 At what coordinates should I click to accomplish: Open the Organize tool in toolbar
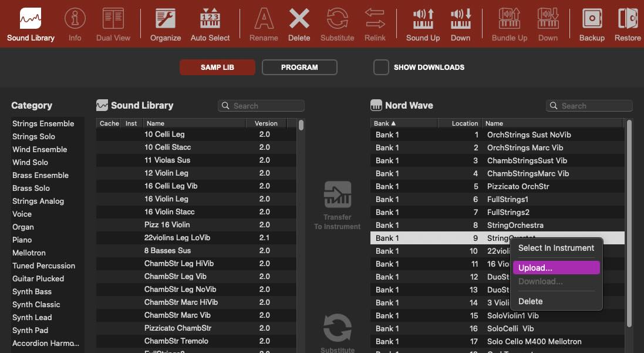[x=165, y=19]
